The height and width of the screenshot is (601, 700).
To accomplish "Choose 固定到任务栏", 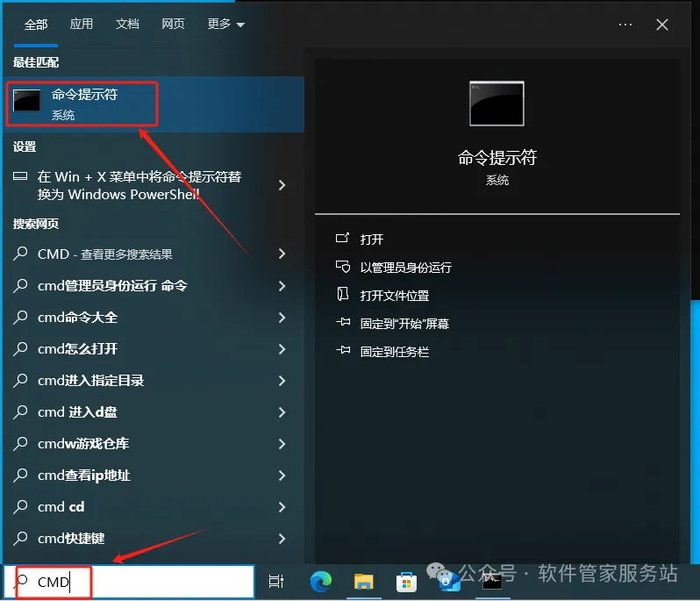I will tap(395, 352).
